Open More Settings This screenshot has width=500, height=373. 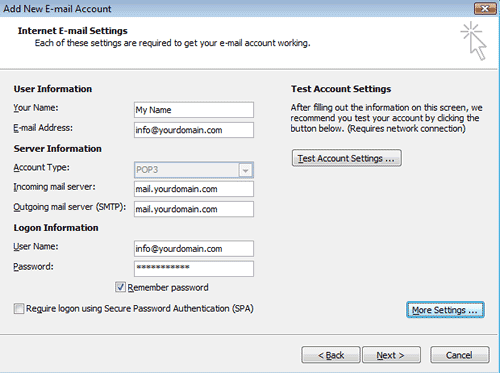pos(445,310)
